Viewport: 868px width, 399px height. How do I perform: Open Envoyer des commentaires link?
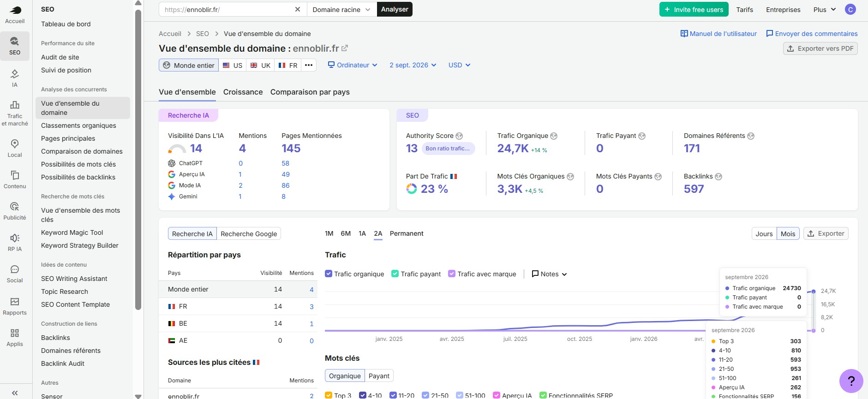click(x=812, y=34)
